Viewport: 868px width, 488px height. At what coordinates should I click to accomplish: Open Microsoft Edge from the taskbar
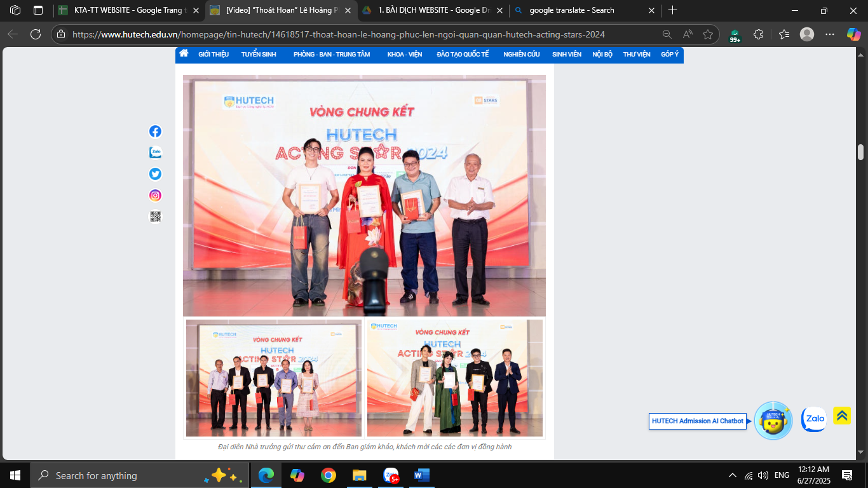coord(266,475)
